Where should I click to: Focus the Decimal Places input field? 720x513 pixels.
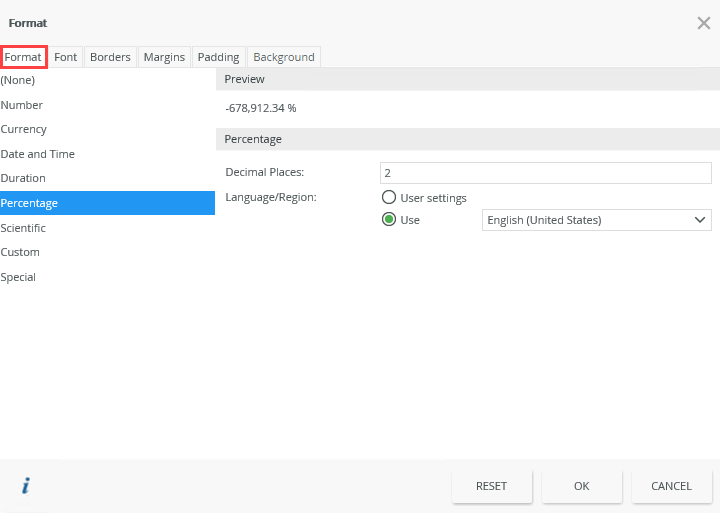point(546,173)
